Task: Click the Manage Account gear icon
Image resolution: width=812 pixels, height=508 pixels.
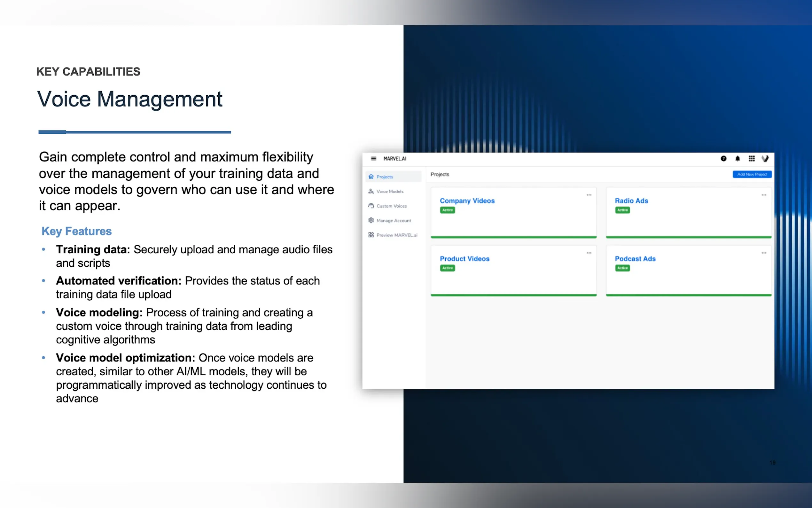Action: (371, 220)
